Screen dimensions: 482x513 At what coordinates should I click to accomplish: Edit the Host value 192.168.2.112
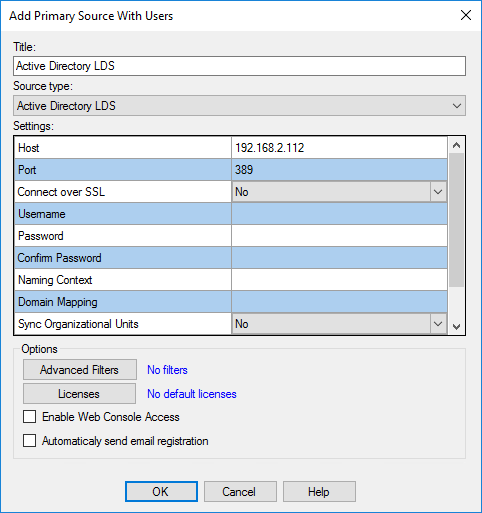tap(339, 148)
